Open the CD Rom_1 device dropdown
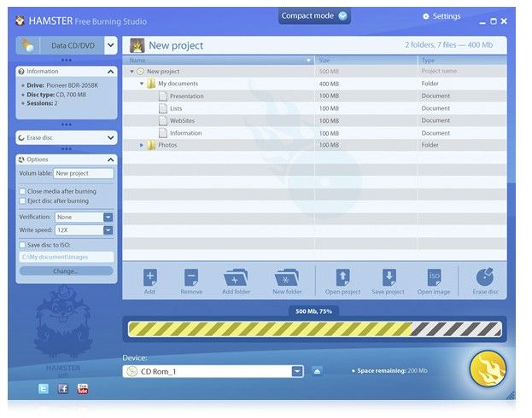The image size is (532, 418). [296, 371]
